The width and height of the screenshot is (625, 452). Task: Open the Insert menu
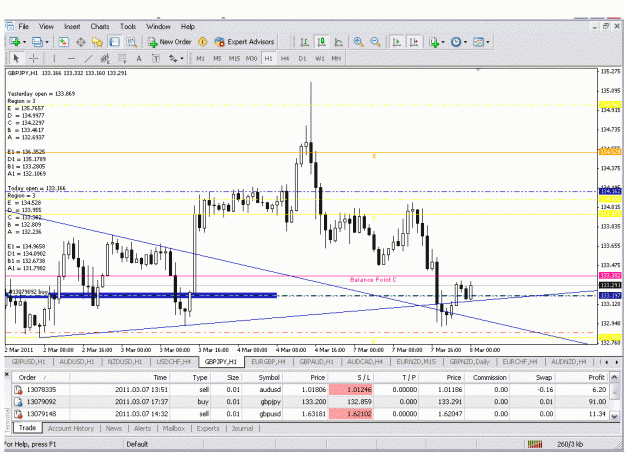click(72, 26)
